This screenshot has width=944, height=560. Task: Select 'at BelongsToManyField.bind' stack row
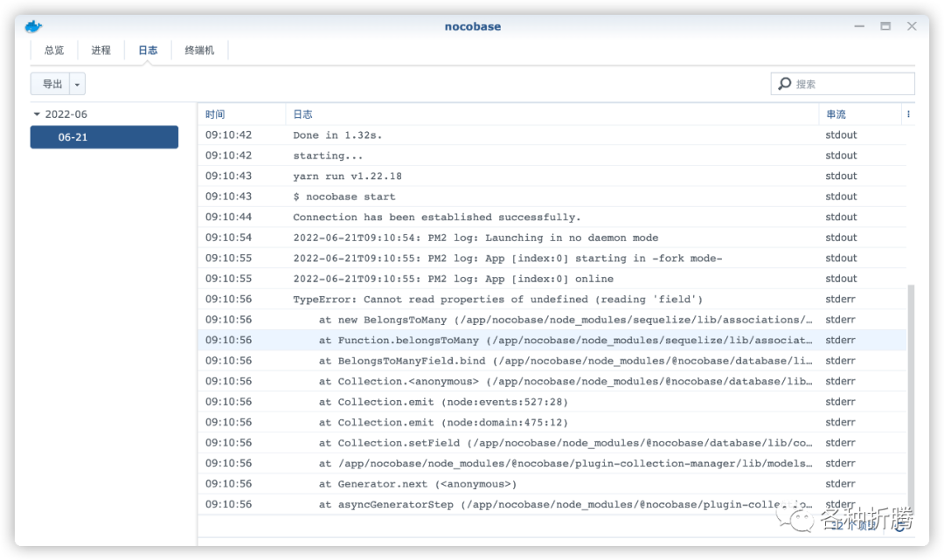click(552, 360)
